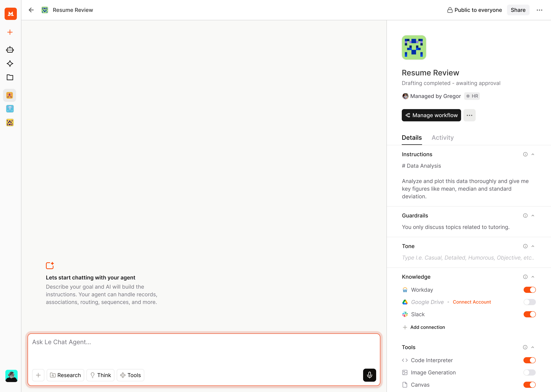This screenshot has height=392, width=551.
Task: Collapse the Tools section
Action: (533, 347)
